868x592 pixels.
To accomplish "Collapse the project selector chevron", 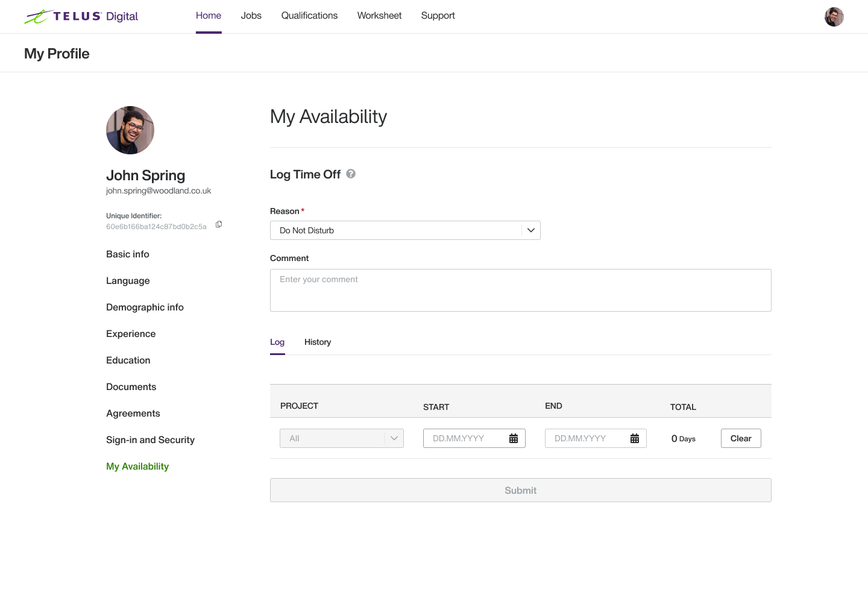I will click(x=395, y=438).
